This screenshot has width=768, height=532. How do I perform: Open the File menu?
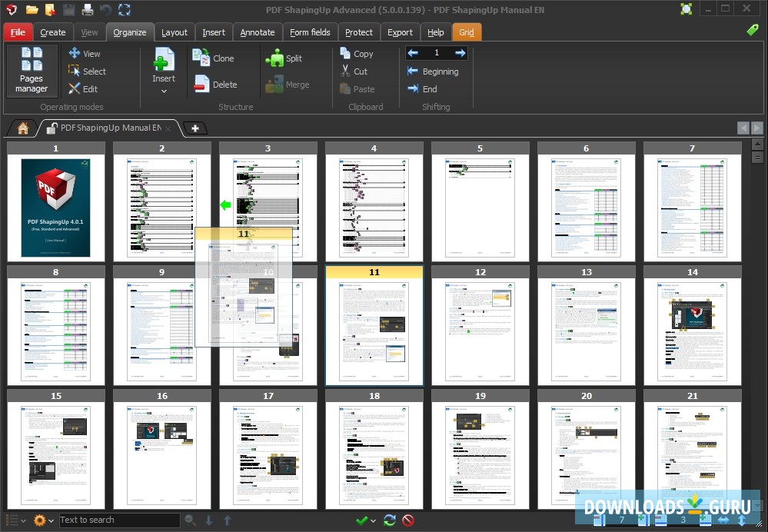pyautogui.click(x=17, y=32)
